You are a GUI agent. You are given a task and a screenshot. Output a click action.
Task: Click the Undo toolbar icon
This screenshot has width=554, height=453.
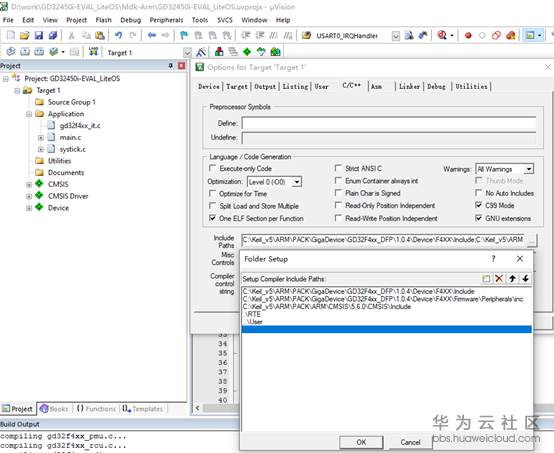tap(118, 35)
